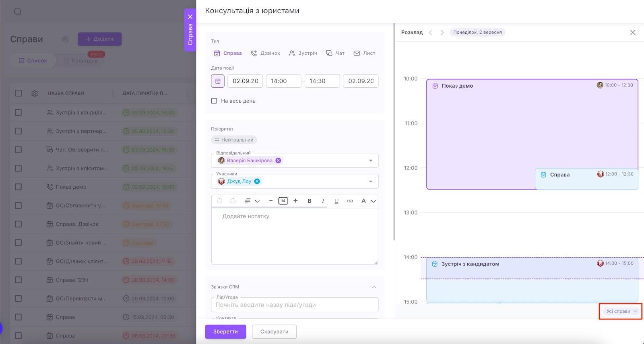This screenshot has height=344, width=644.
Task: Open text alignment options in note editor
Action: tap(252, 201)
